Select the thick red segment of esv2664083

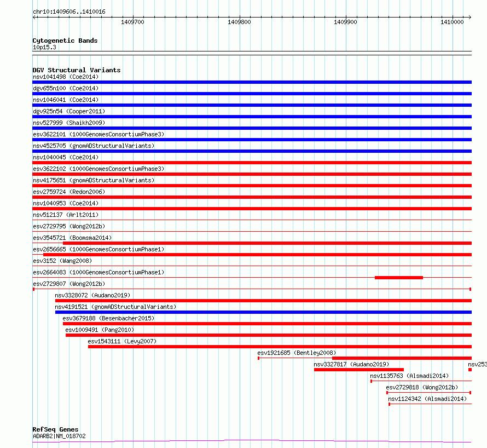pos(399,278)
